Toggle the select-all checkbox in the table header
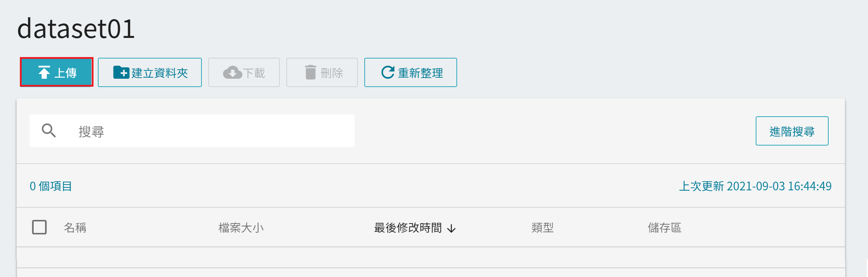 tap(39, 227)
